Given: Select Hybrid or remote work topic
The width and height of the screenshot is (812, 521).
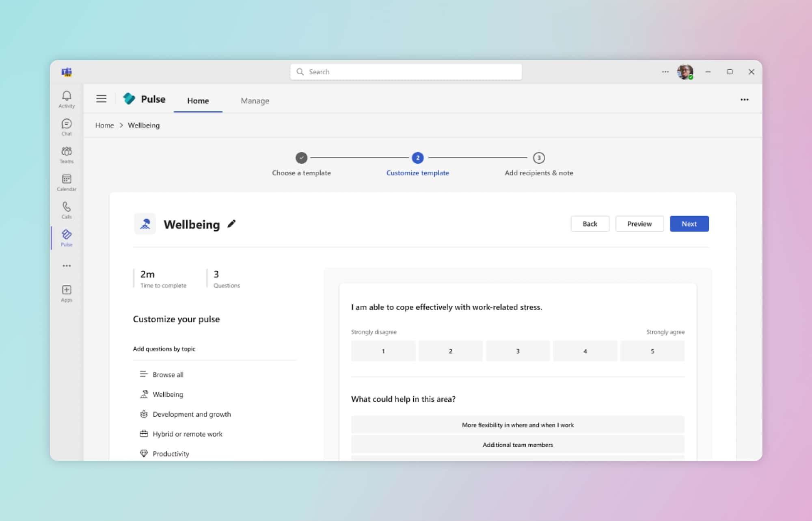Looking at the screenshot, I should (x=187, y=434).
